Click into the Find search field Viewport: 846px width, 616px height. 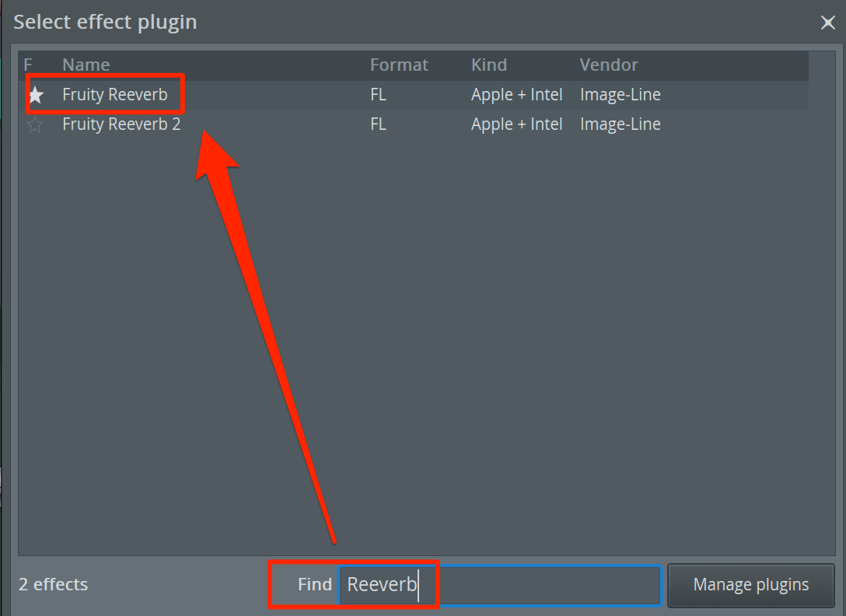[x=500, y=585]
